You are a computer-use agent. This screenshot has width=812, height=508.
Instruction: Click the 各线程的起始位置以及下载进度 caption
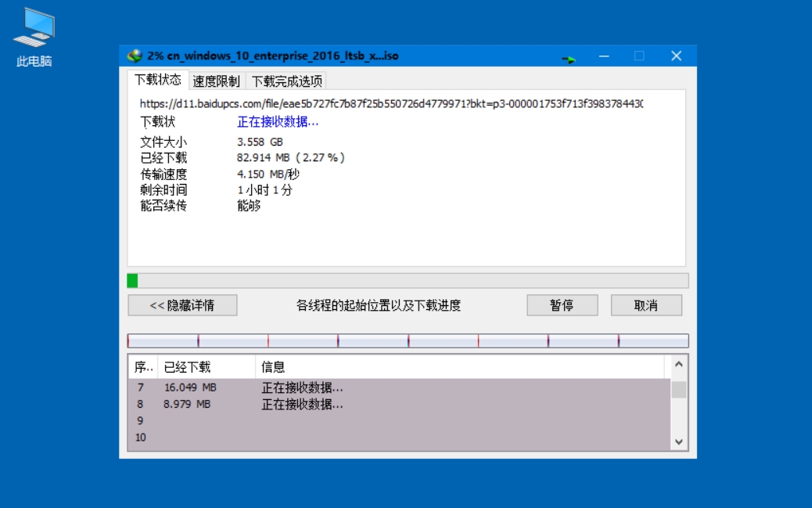tap(379, 305)
